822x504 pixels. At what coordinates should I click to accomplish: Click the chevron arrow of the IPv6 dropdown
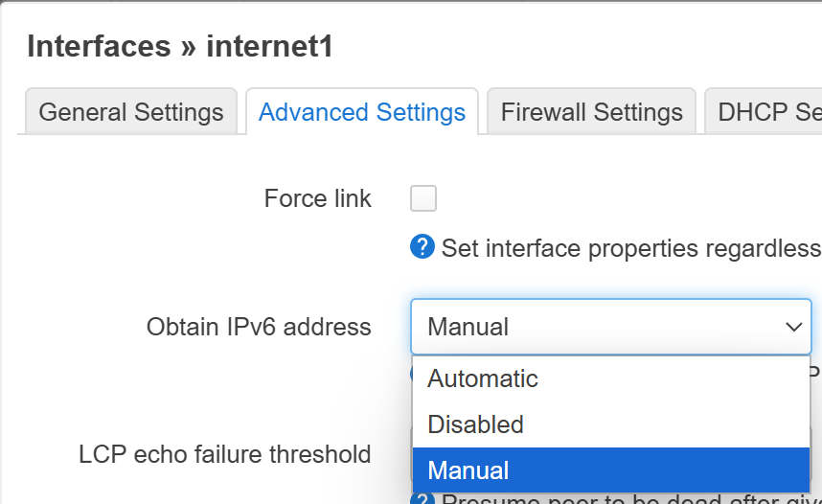793,327
